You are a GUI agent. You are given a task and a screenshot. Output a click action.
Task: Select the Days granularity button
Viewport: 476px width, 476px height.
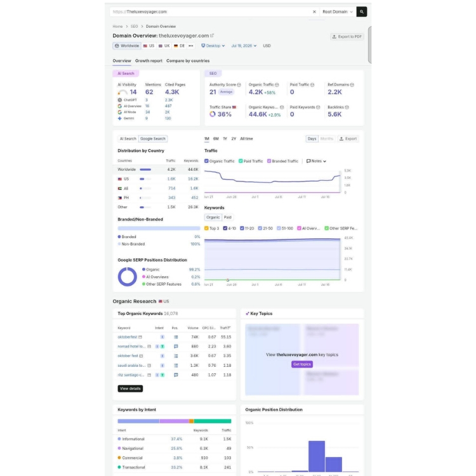coord(312,139)
